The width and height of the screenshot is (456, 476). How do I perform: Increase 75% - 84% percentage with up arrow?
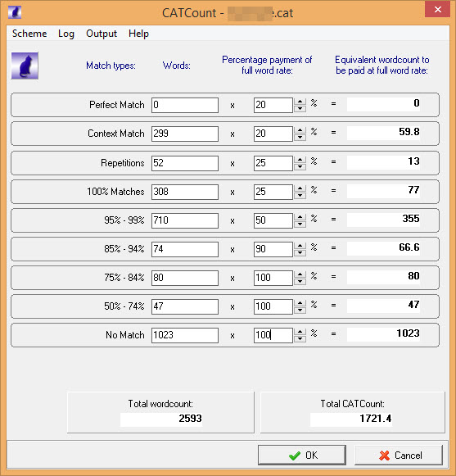(300, 274)
